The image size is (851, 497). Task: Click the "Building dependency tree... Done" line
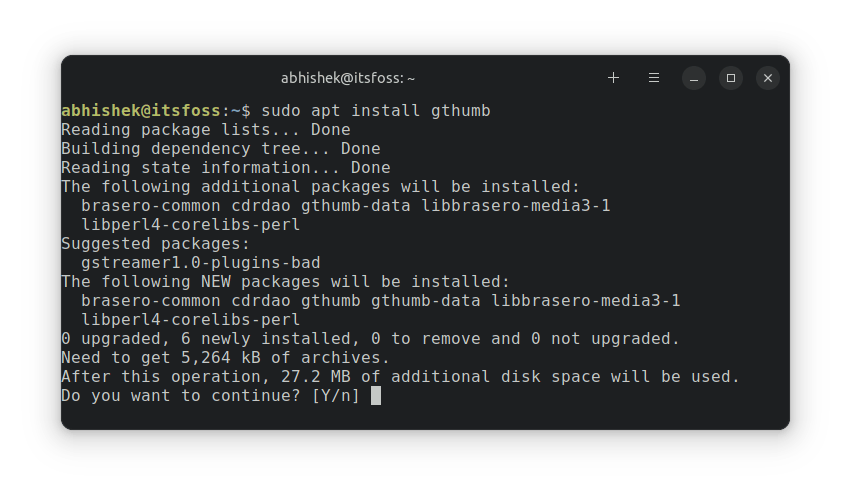(x=220, y=148)
